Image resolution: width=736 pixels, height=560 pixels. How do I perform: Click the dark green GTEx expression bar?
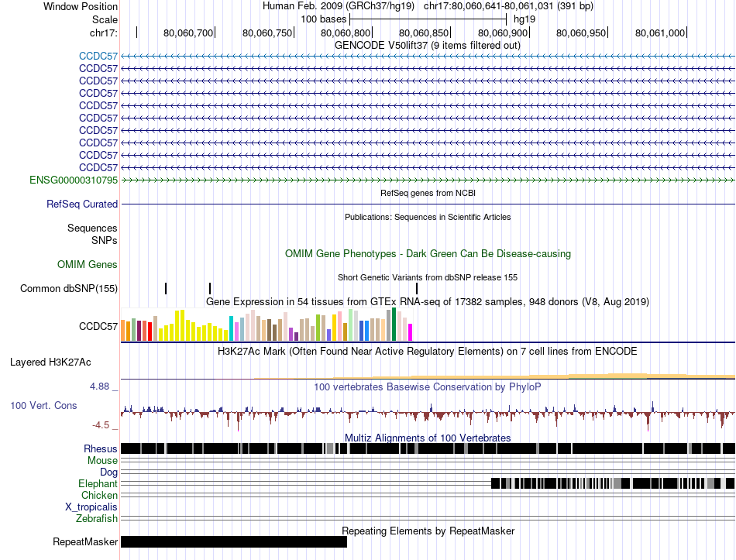(x=394, y=325)
